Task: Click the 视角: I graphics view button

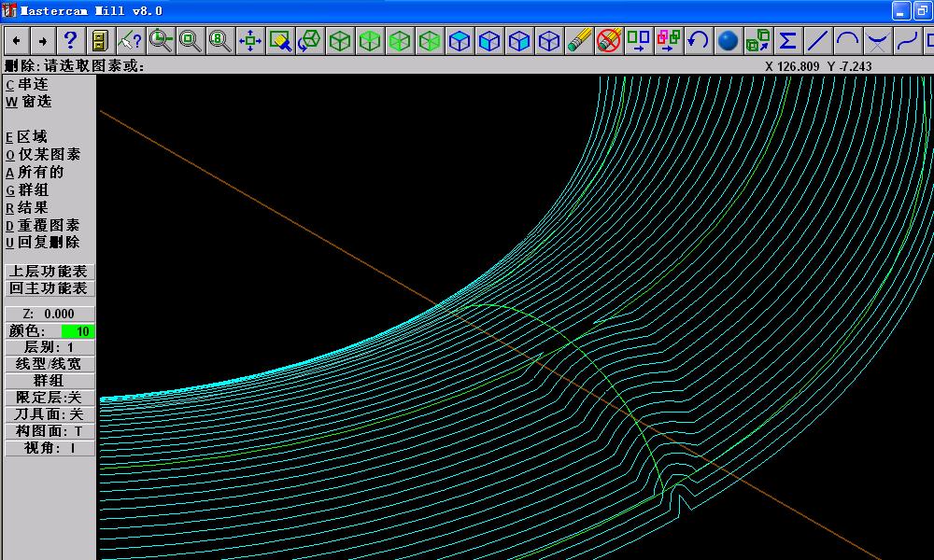Action: (50, 447)
